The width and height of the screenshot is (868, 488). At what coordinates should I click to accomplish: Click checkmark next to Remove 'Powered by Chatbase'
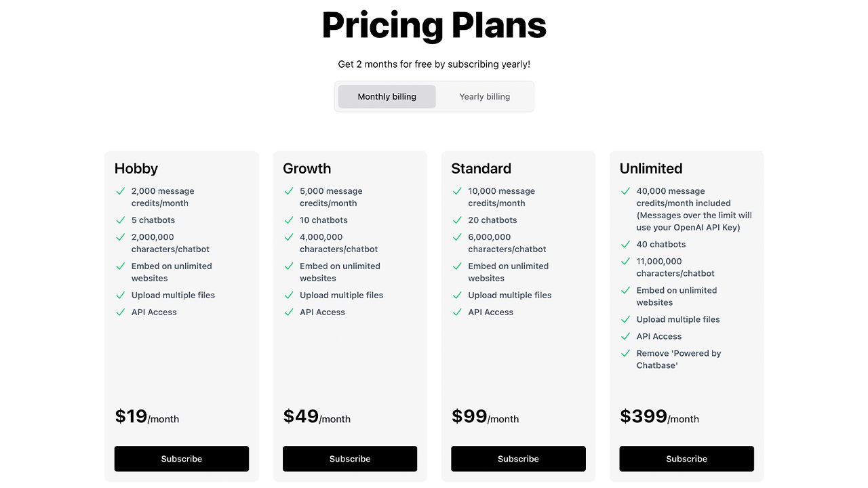(625, 354)
